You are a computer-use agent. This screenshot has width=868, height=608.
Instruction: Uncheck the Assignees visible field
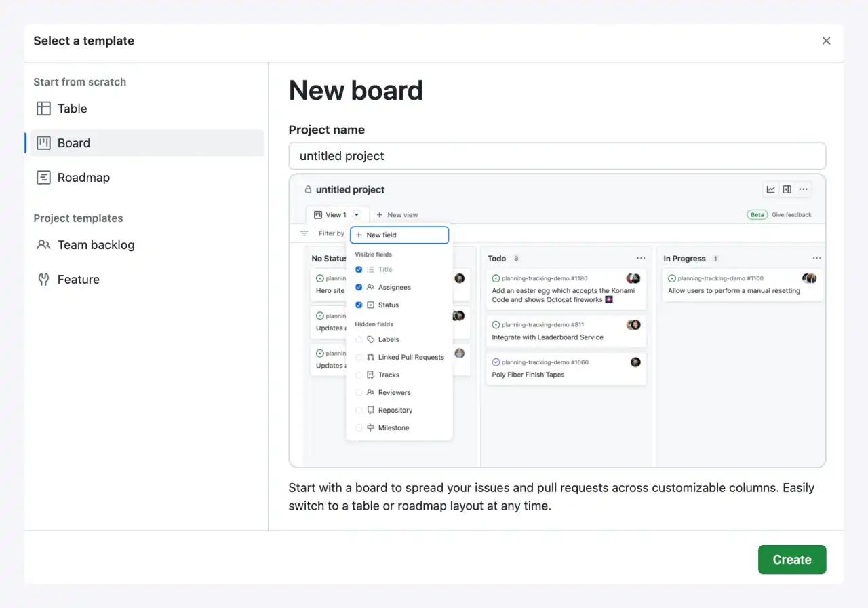click(x=359, y=287)
